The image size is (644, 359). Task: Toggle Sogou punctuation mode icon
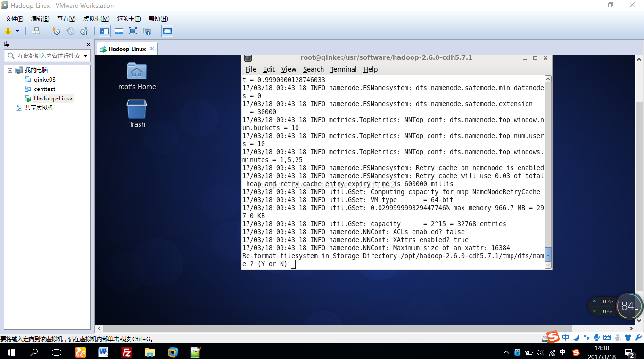tap(586, 337)
